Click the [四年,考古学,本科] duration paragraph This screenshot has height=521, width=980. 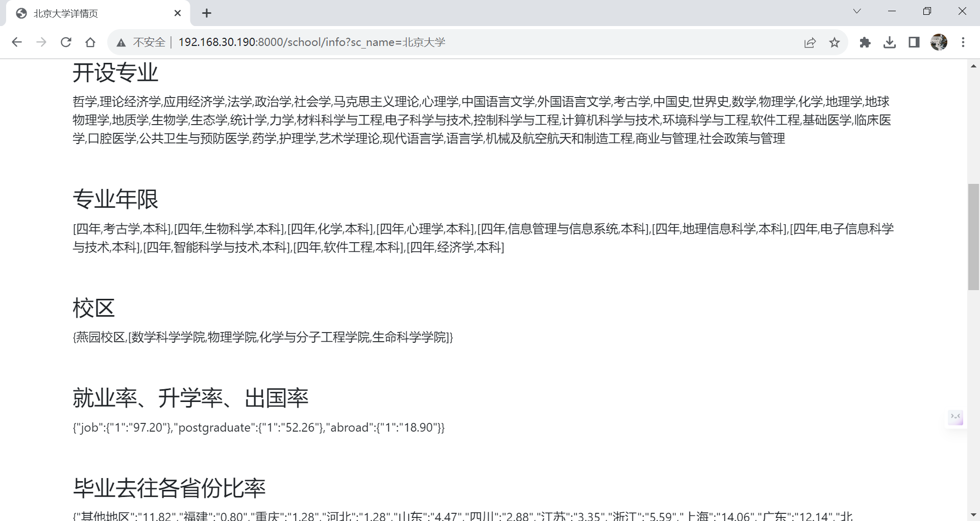pyautogui.click(x=483, y=238)
